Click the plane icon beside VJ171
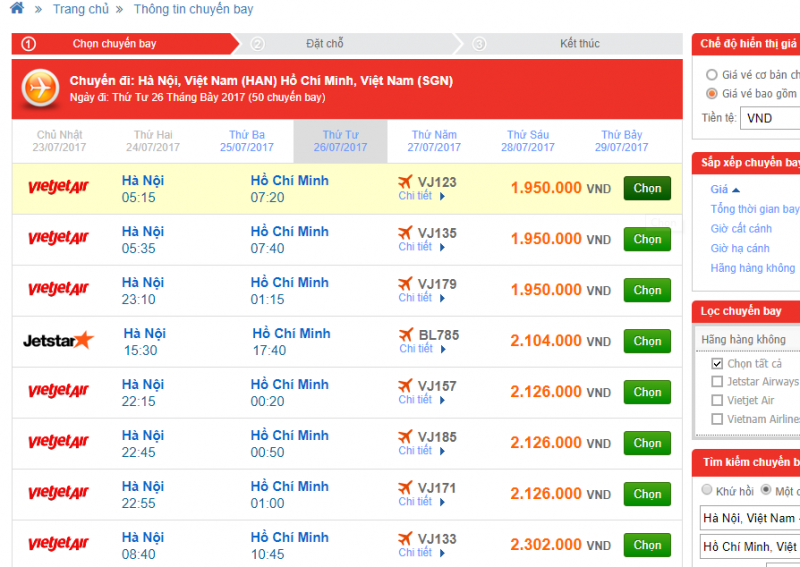 [405, 487]
